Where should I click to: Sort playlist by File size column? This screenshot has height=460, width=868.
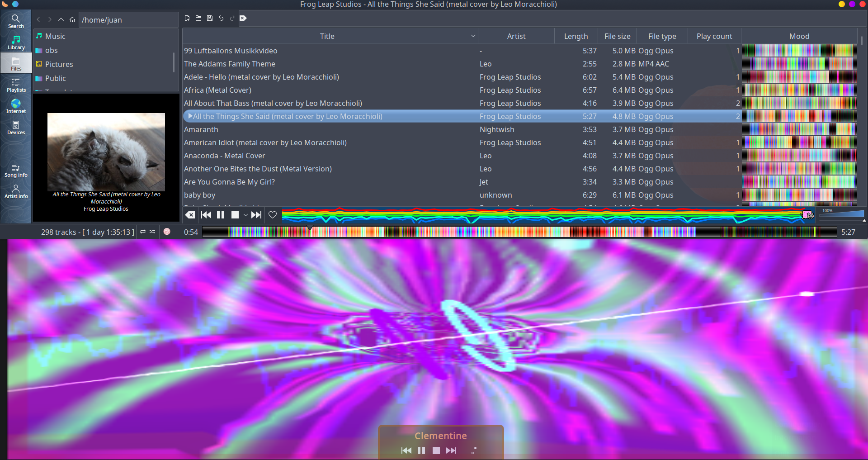pyautogui.click(x=617, y=36)
